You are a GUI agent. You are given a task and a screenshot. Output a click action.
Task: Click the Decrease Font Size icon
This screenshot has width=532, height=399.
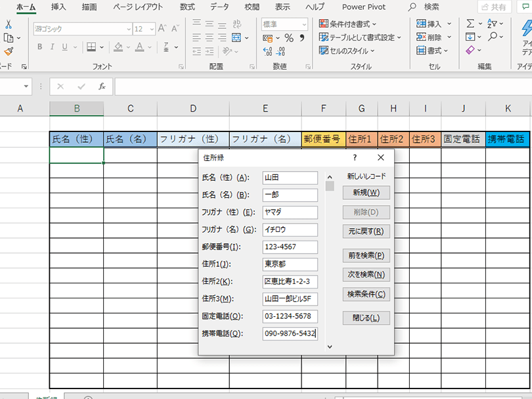pyautogui.click(x=175, y=28)
